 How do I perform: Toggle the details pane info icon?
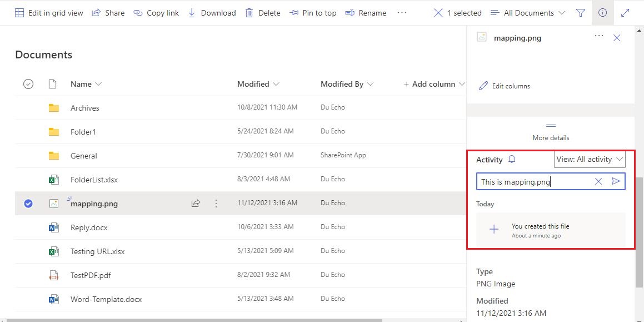pos(602,13)
